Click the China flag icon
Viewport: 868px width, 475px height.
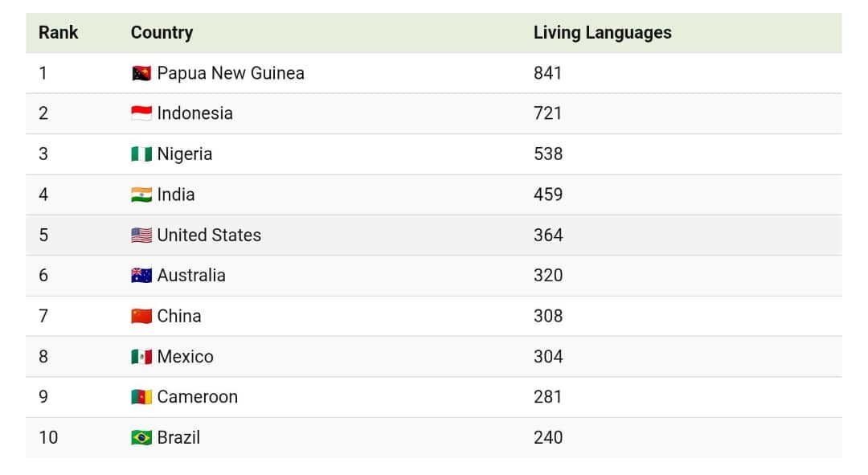[x=141, y=316]
